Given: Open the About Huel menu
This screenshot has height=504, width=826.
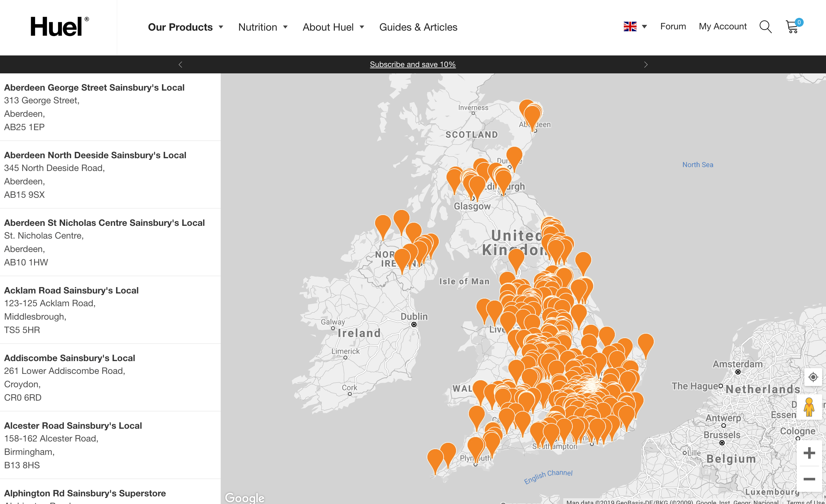Looking at the screenshot, I should (328, 27).
